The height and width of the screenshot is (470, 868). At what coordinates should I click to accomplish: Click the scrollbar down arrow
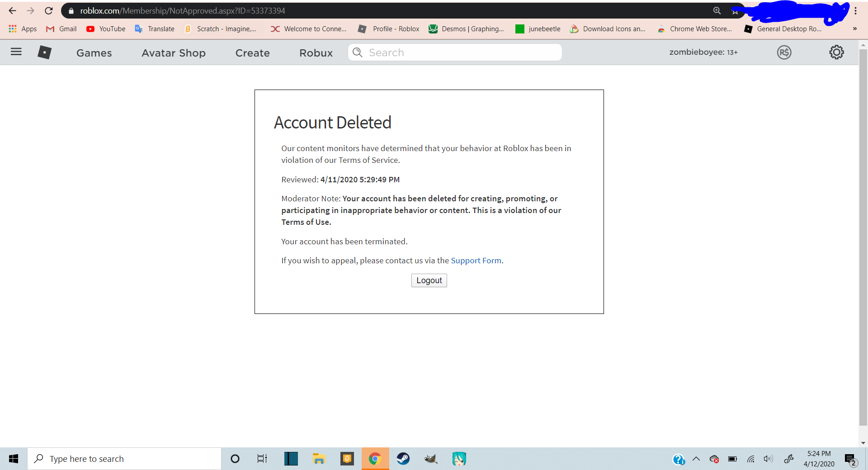click(863, 443)
